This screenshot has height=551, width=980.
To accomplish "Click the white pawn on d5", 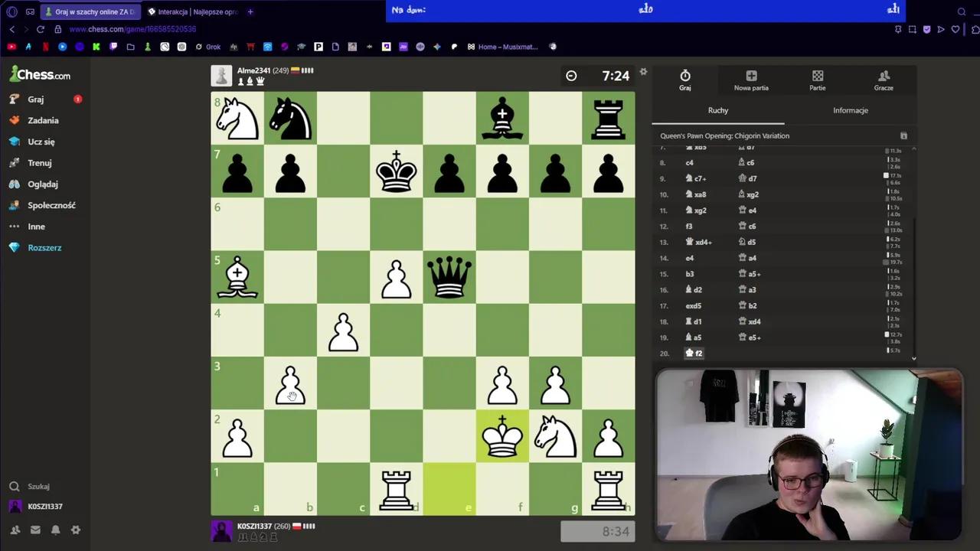I will (397, 277).
